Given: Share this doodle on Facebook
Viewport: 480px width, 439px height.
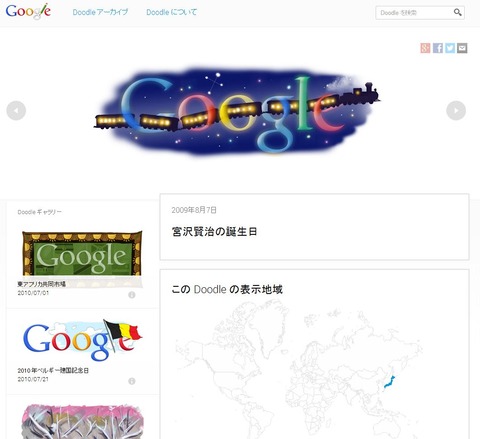Looking at the screenshot, I should 438,48.
